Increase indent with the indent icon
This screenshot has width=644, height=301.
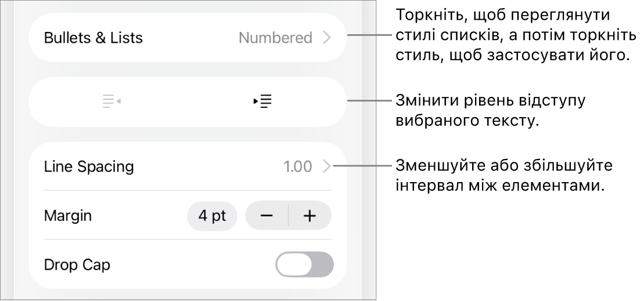click(263, 101)
